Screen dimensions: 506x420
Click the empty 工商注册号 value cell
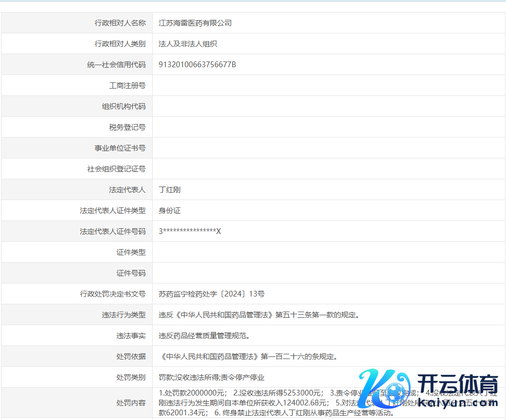click(x=328, y=85)
